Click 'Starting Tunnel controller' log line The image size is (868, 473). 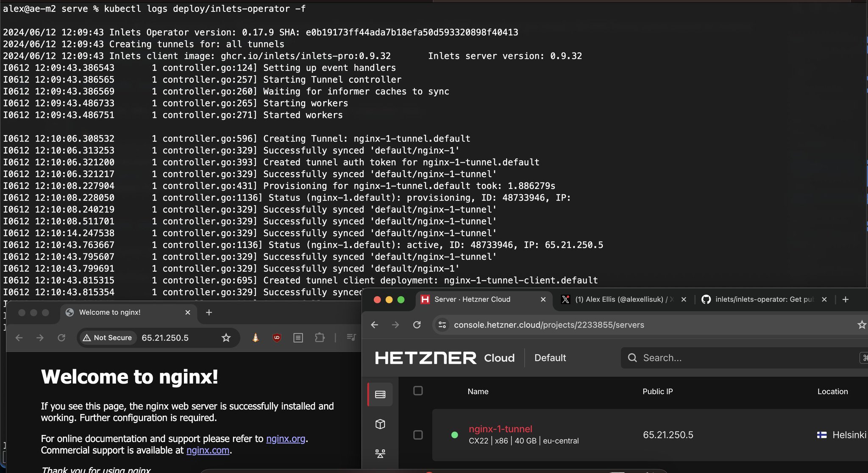tap(202, 80)
